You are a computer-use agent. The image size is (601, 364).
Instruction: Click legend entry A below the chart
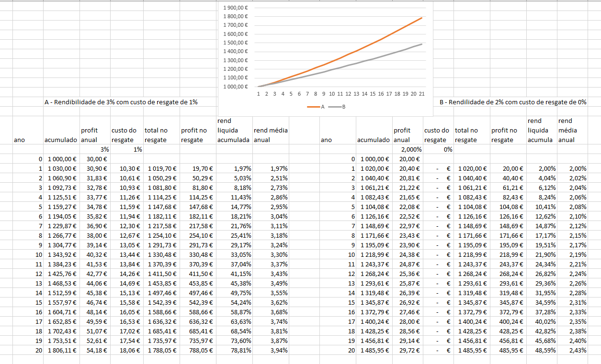318,107
